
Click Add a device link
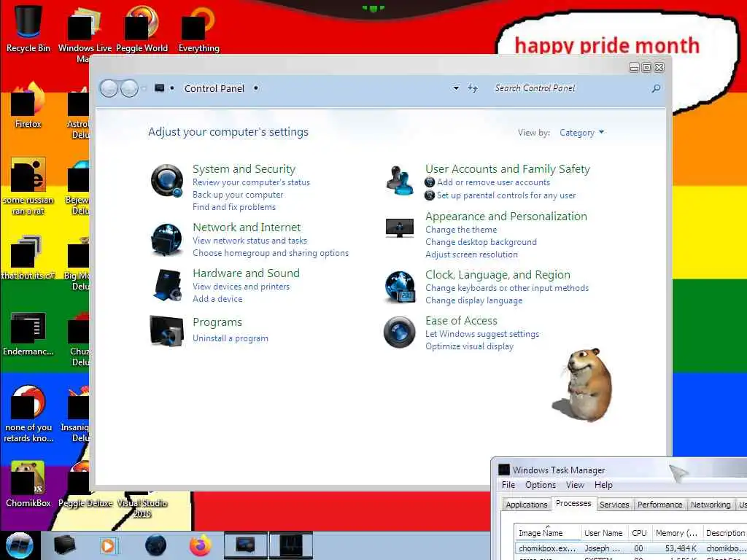pyautogui.click(x=217, y=299)
